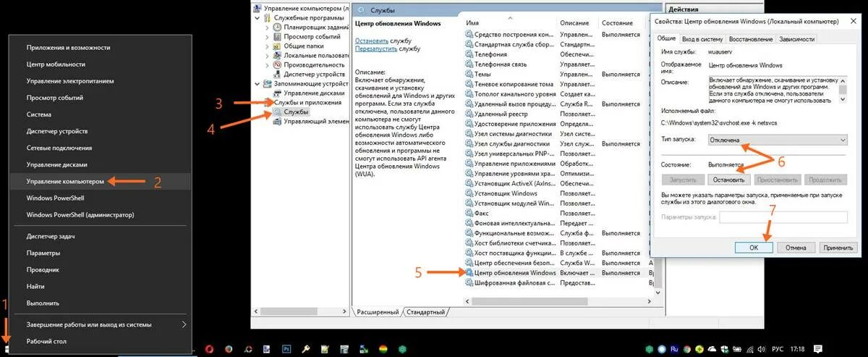Image resolution: width=868 pixels, height=357 pixels.
Task: Expand Общие папки tree node
Action: click(x=267, y=46)
